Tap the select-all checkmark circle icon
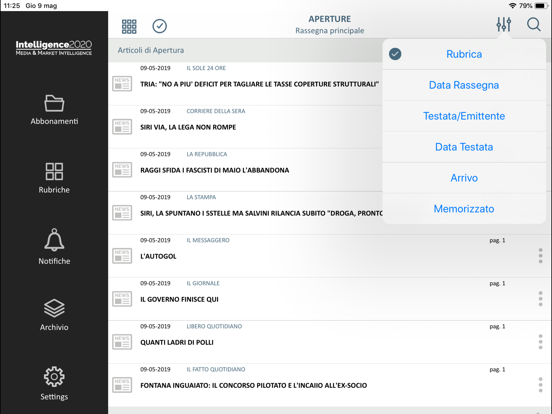This screenshot has height=414, width=552. 159,26
